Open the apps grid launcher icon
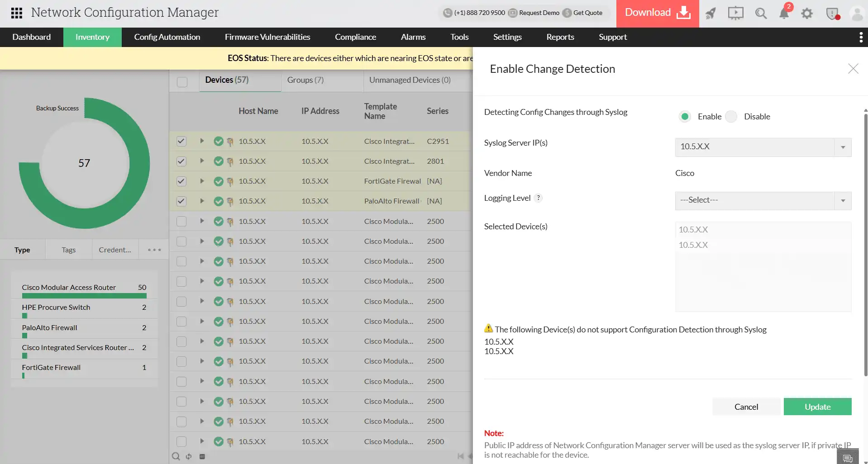Viewport: 868px width, 464px height. (17, 13)
